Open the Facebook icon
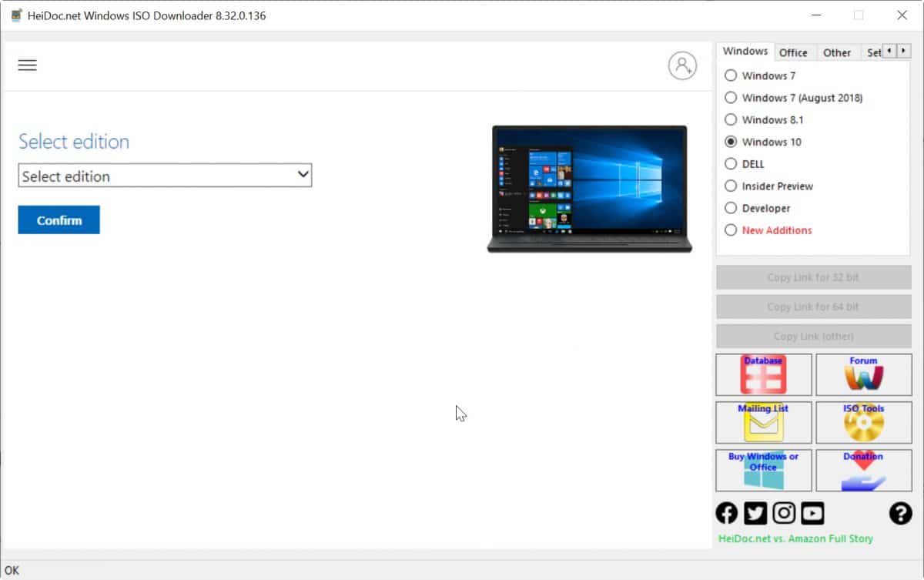 726,512
